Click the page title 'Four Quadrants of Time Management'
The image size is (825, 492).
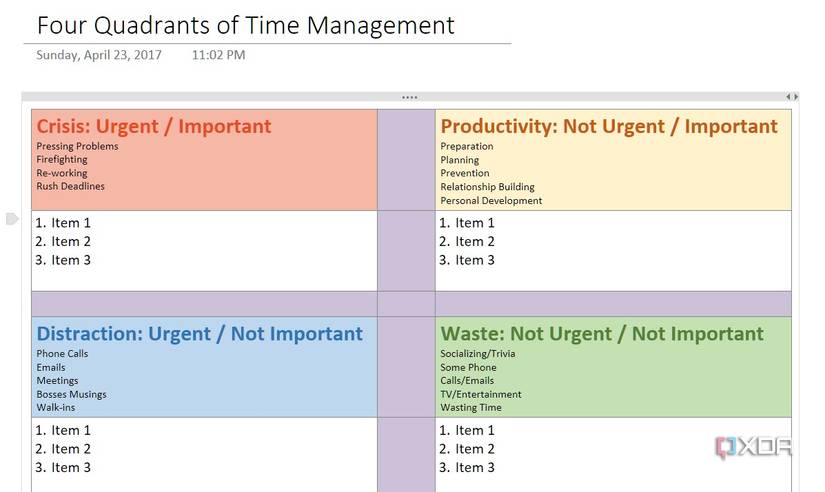(246, 25)
